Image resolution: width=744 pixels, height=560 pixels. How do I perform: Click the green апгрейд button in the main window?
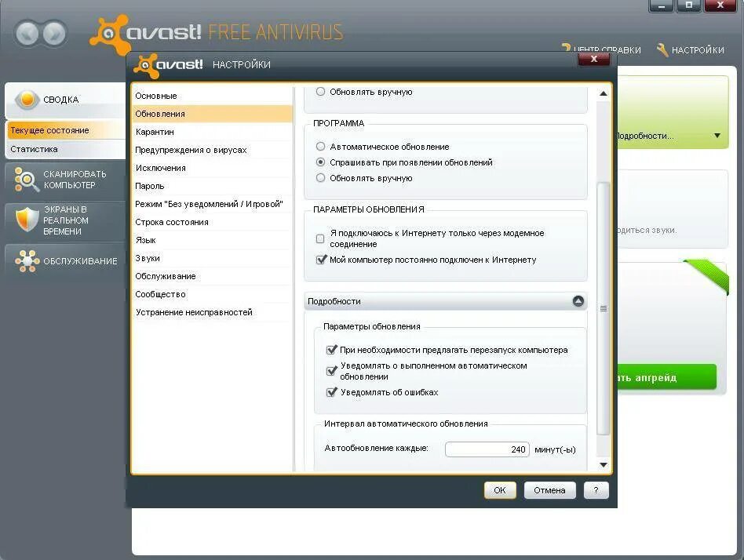(666, 377)
